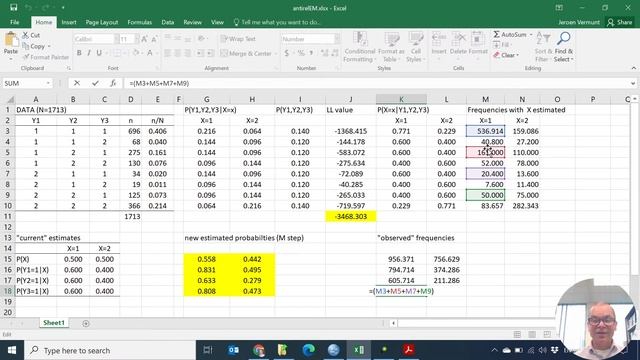Select cell M3 containing 536.914
This screenshot has height=360, width=640.
click(485, 131)
